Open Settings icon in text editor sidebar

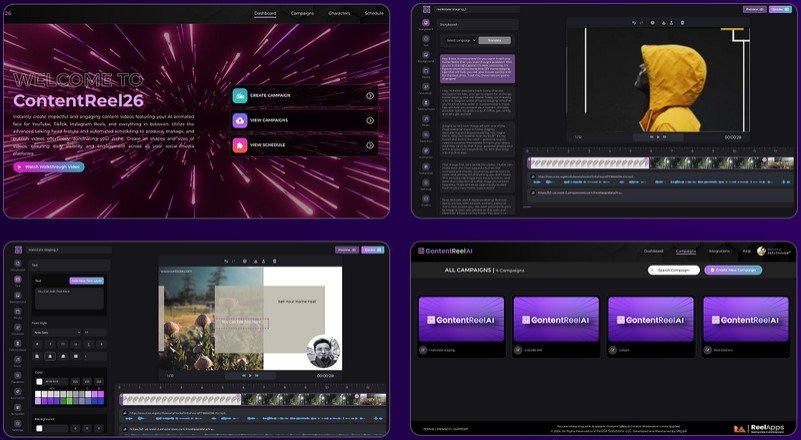pyautogui.click(x=18, y=424)
